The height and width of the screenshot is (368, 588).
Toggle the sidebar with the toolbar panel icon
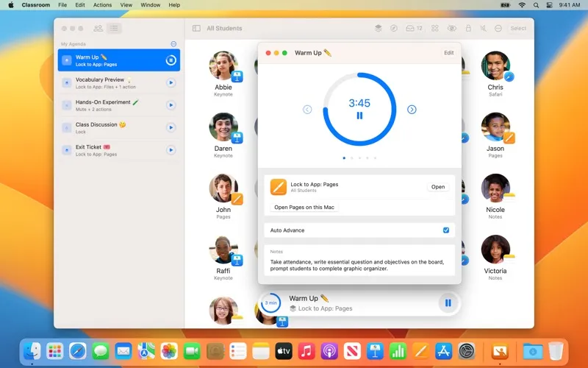[x=196, y=28]
